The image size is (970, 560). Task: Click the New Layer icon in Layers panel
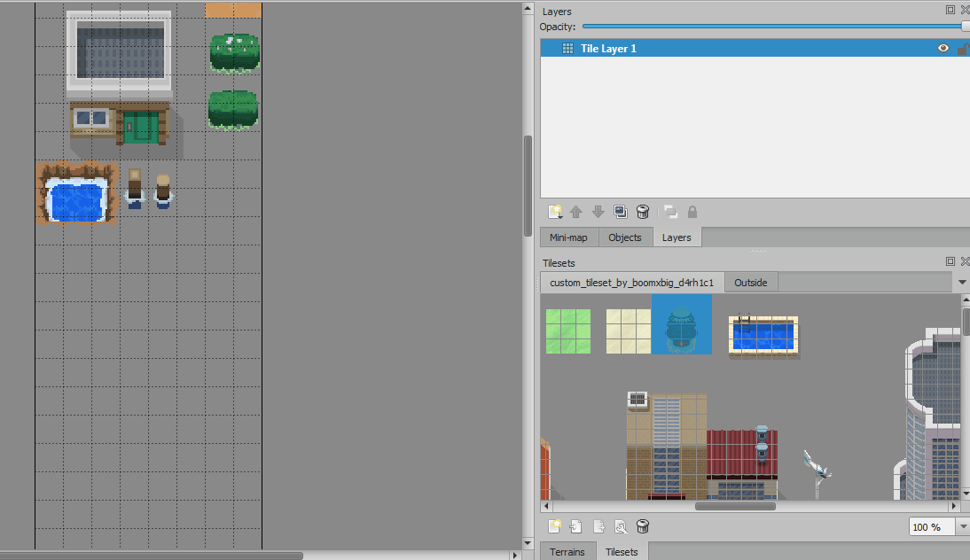(555, 212)
